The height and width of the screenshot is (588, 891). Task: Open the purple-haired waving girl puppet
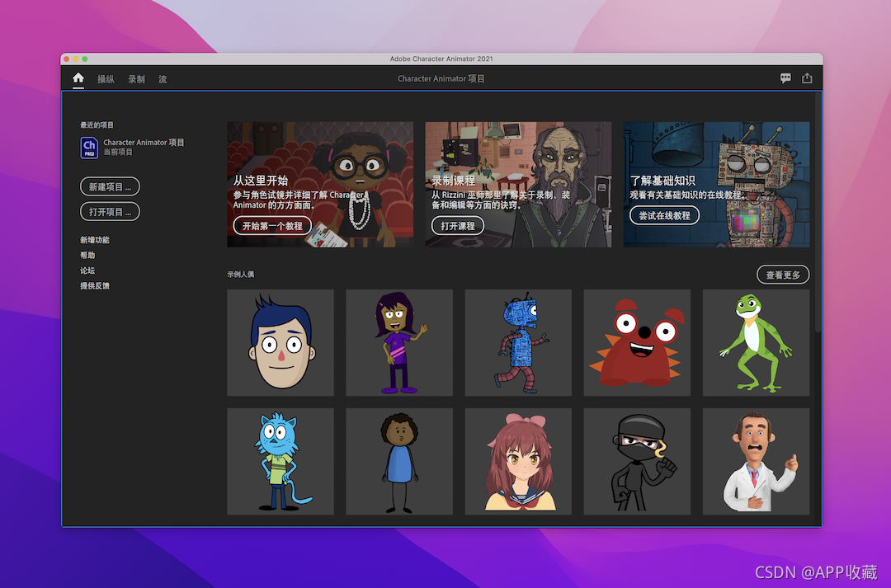click(x=399, y=342)
